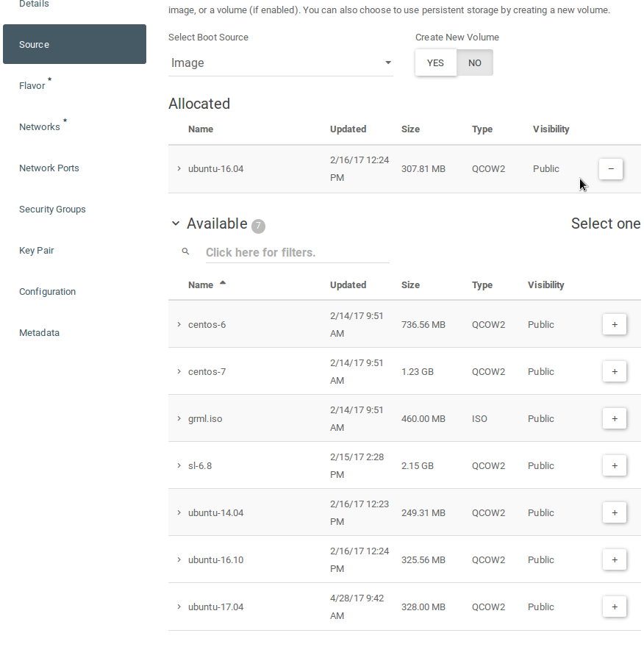644x669 pixels.
Task: Select the Source step
Action: [75, 44]
